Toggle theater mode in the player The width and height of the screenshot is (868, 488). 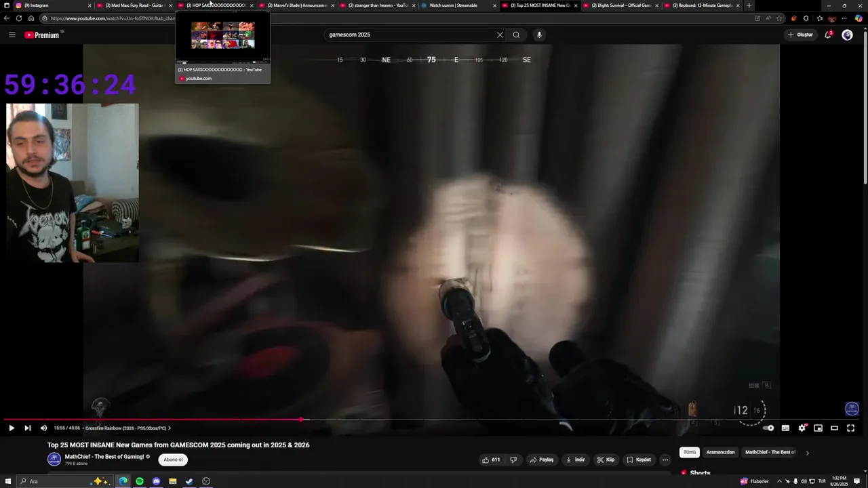834,428
